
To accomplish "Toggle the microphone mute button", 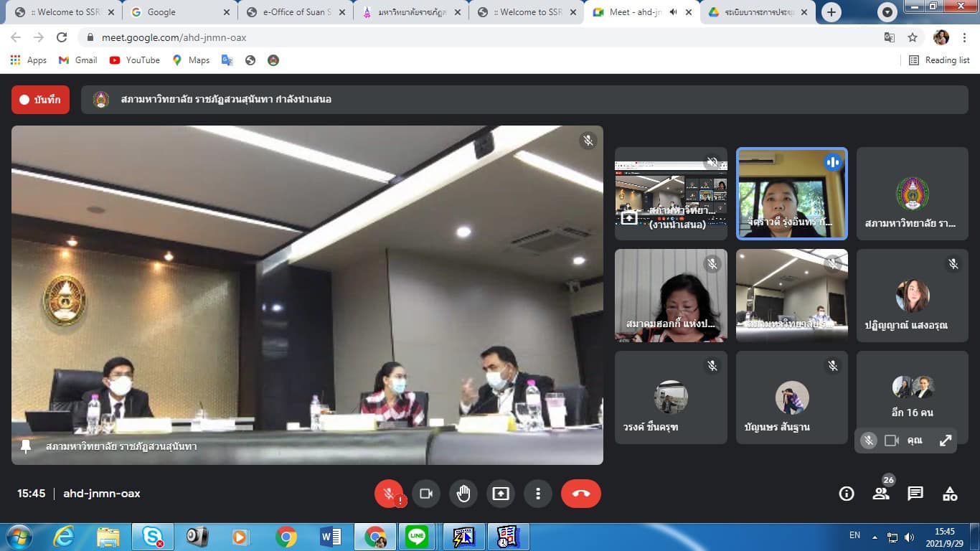I will click(389, 494).
